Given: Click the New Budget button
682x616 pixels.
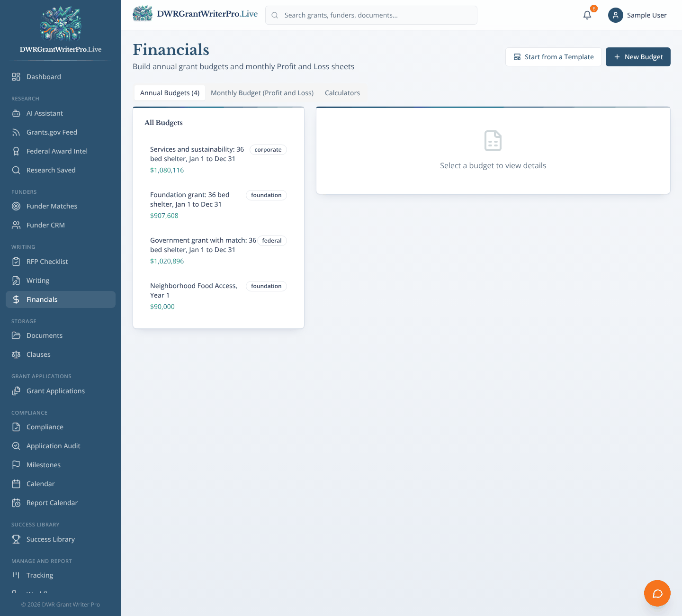Looking at the screenshot, I should click(x=638, y=57).
